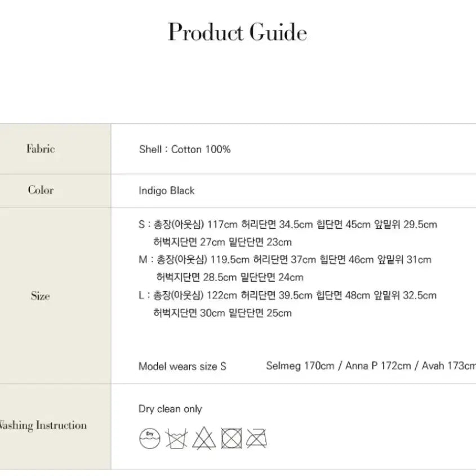The image size is (476, 476).
Task: Click the Indigo Black color value
Action: [167, 190]
